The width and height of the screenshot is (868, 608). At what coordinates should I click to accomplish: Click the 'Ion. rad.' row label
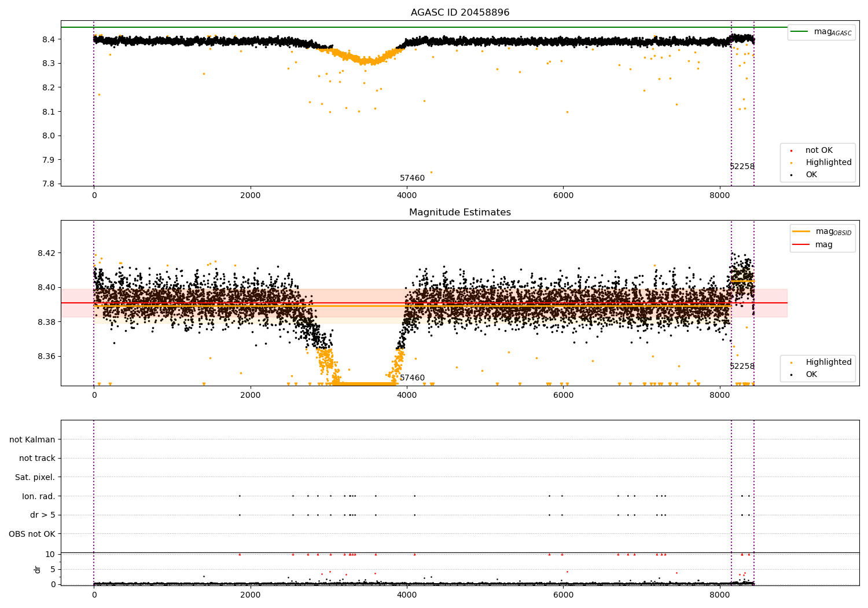click(x=39, y=496)
